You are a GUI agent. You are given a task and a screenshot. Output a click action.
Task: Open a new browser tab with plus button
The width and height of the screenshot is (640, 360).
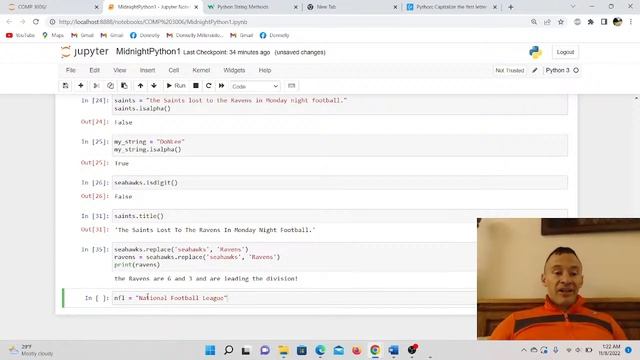coord(511,7)
